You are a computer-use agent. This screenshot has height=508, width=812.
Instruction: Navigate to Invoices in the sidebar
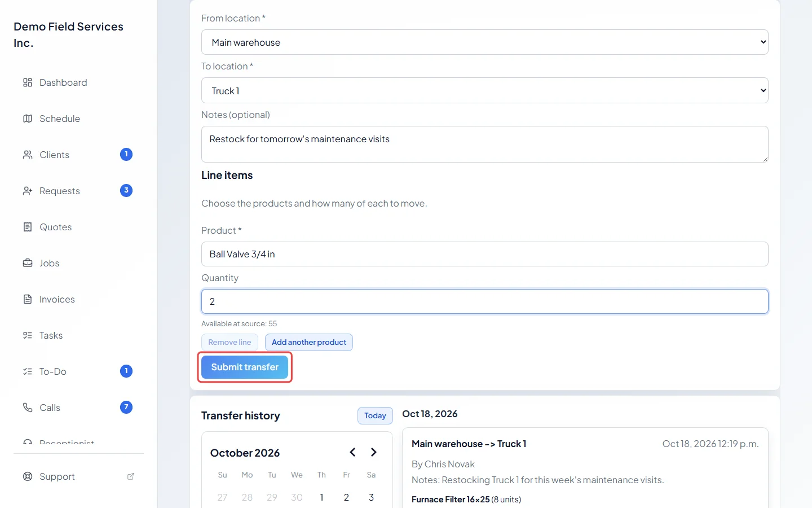[79, 299]
